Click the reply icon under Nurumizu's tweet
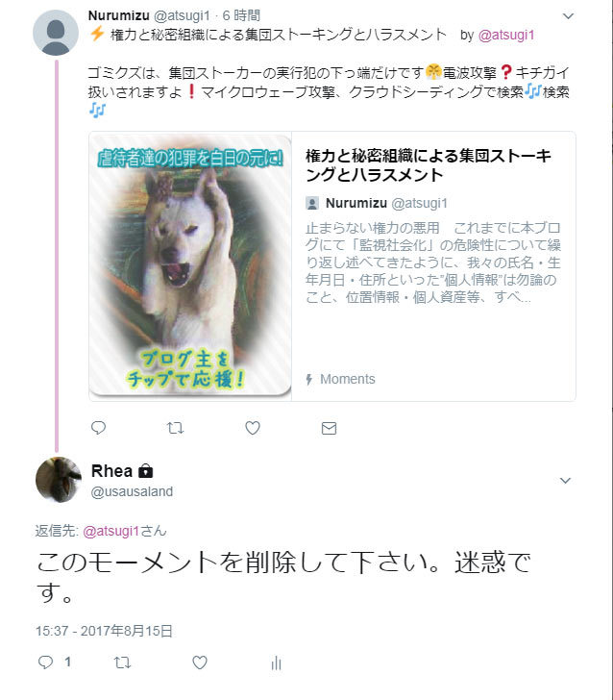613x700 pixels. (x=98, y=428)
